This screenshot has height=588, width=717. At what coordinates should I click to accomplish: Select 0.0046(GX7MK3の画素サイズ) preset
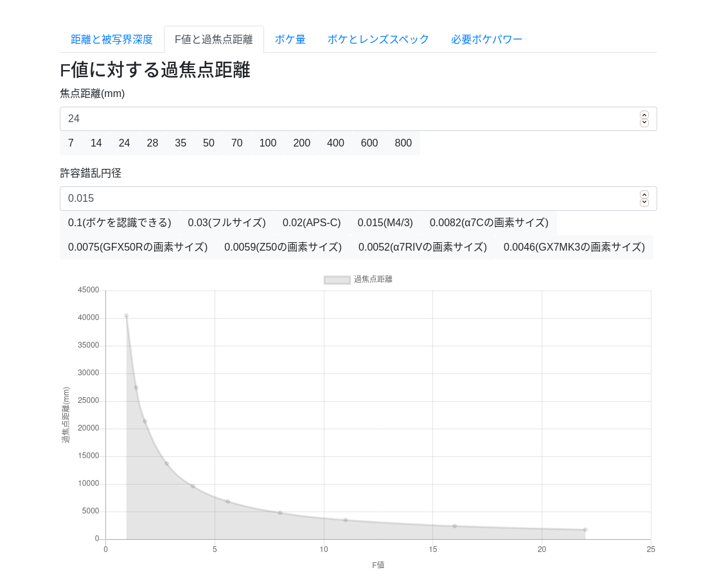(x=574, y=247)
